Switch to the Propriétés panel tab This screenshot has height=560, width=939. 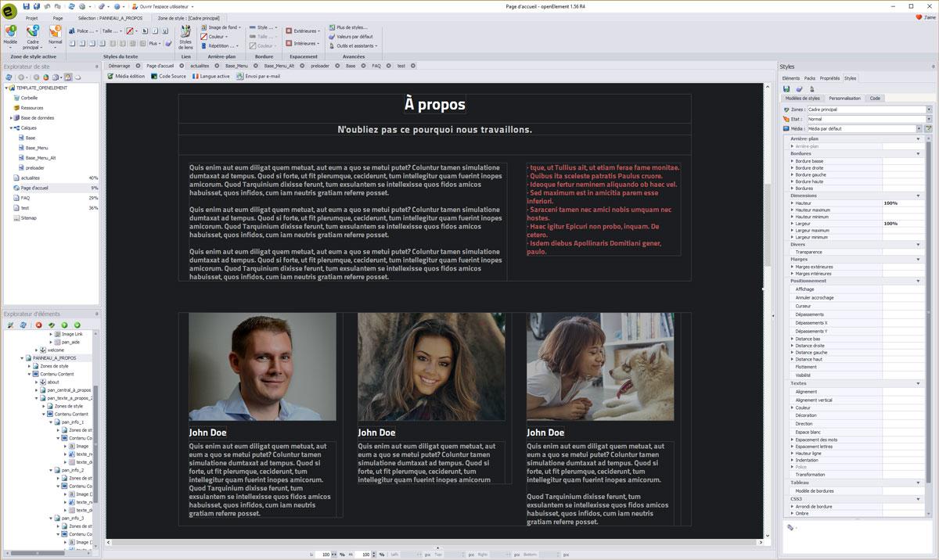[829, 78]
